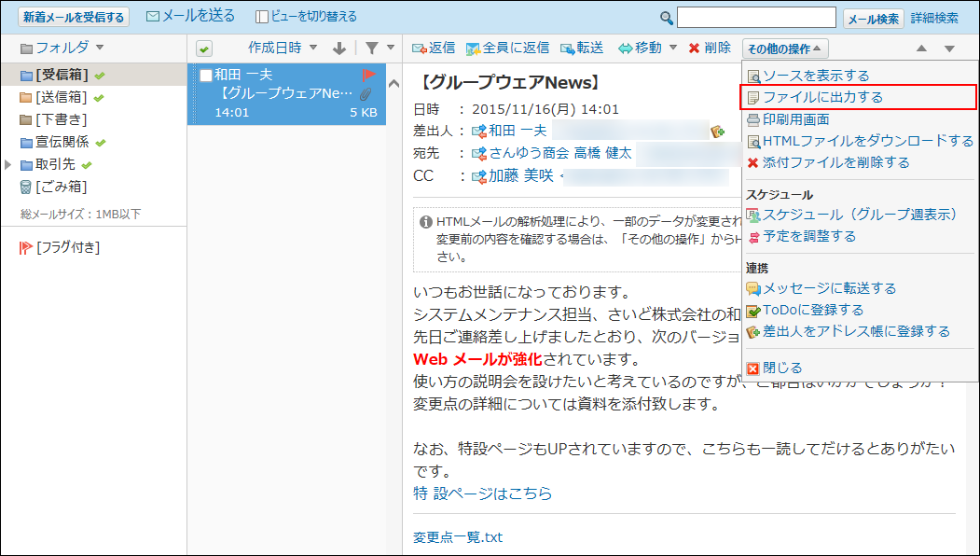Open attachment 変更点一覧.txt

(x=458, y=537)
